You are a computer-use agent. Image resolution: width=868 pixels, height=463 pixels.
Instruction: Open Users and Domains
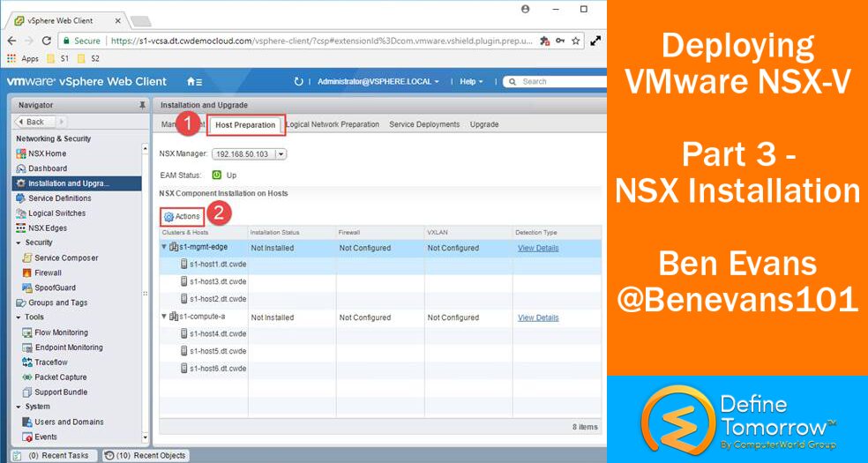63,422
